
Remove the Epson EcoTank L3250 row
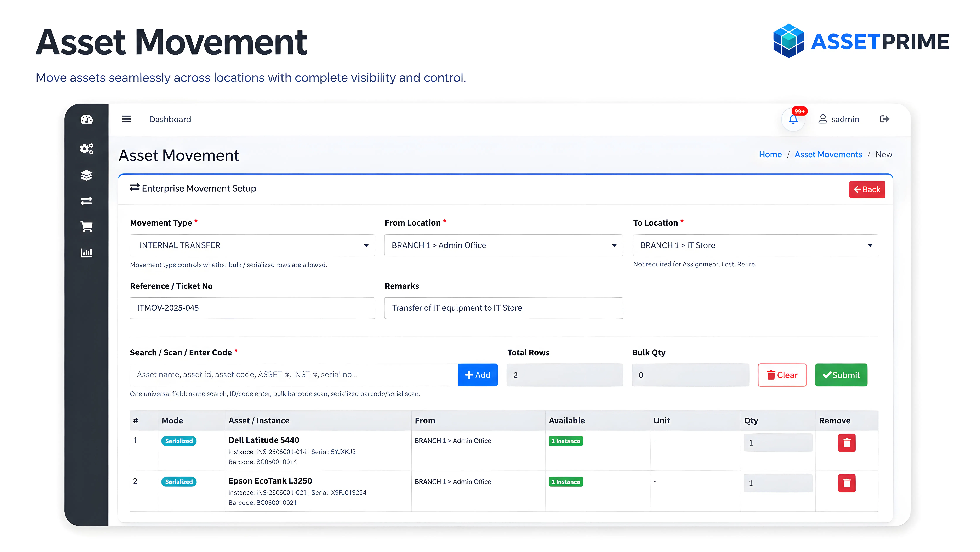pyautogui.click(x=847, y=483)
